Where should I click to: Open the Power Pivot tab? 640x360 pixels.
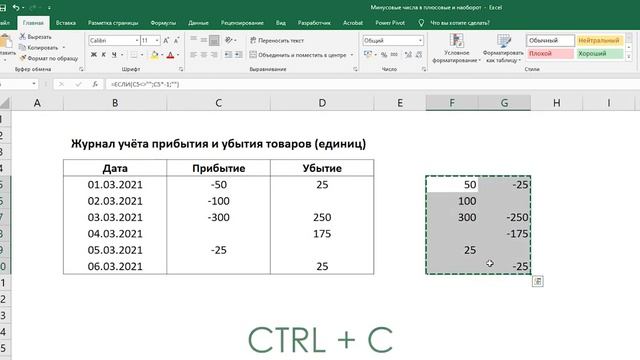[x=390, y=23]
